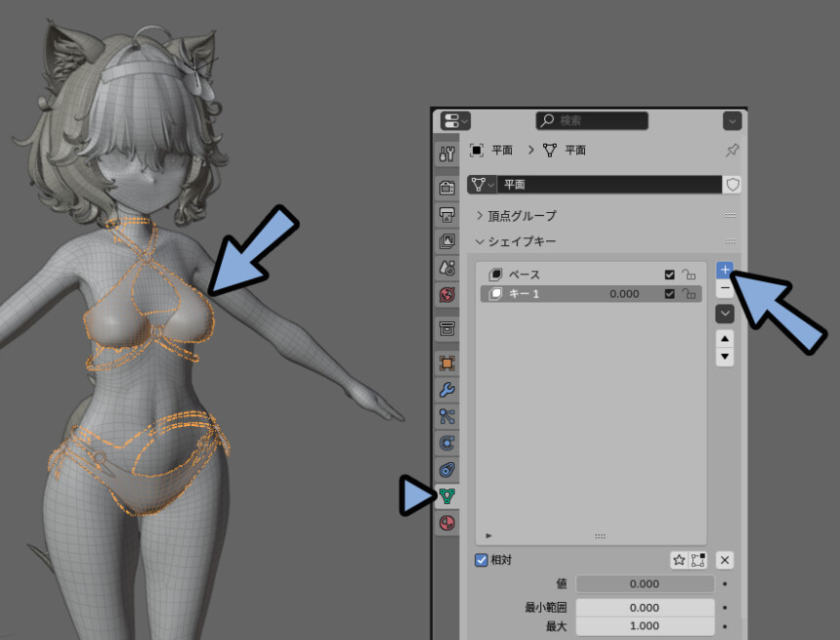Open the View Layer properties tab

click(x=446, y=240)
